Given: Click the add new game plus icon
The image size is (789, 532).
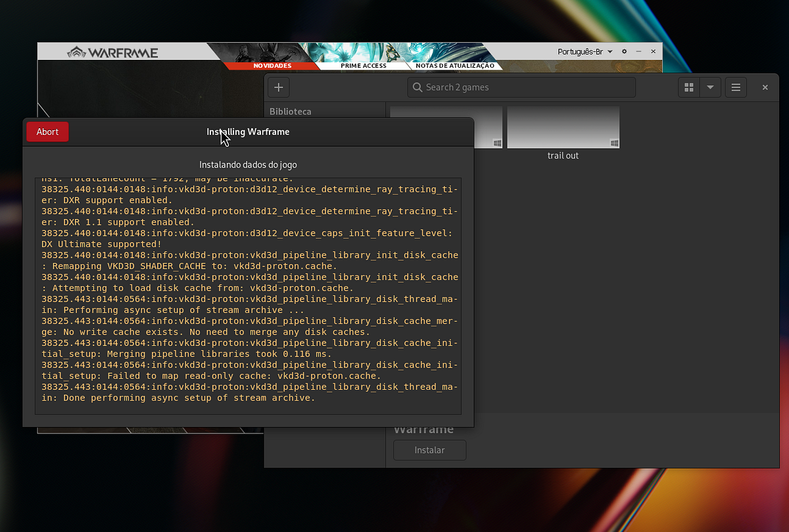Looking at the screenshot, I should tap(278, 87).
